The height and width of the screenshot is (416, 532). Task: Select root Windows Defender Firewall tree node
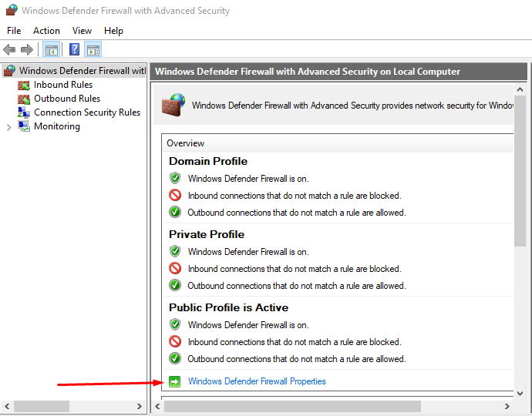[81, 71]
